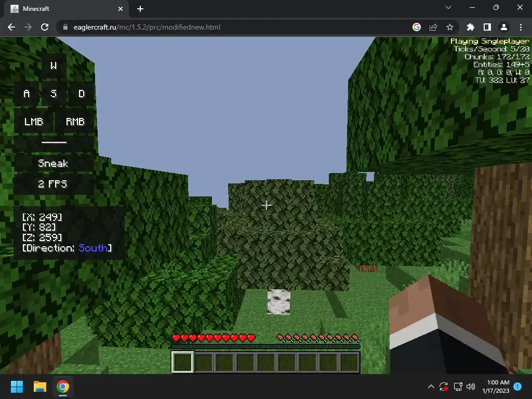Click the Direction: South text
This screenshot has height=399, width=532.
(x=67, y=248)
